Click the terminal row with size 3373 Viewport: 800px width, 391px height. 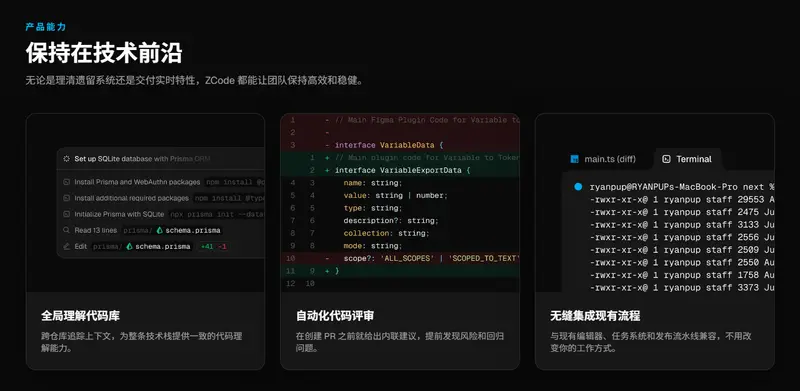682,288
